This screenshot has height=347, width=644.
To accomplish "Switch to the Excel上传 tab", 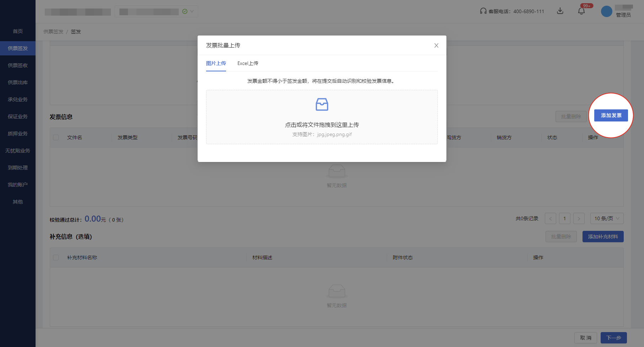I will coord(248,63).
